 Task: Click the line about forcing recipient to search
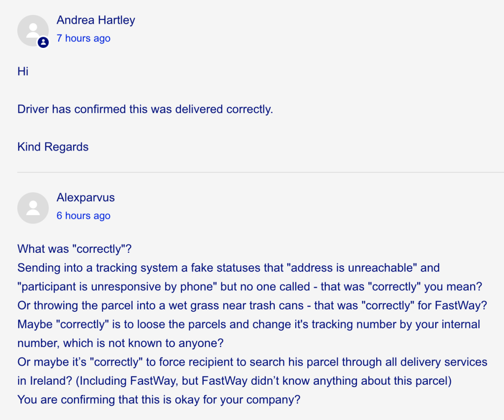(x=252, y=361)
